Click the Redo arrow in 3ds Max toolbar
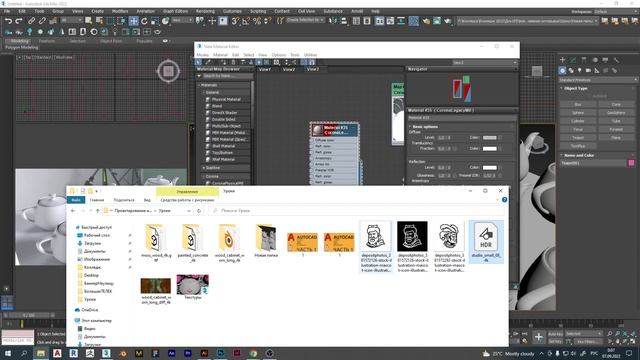This screenshot has height=360, width=640. pyautogui.click(x=19, y=21)
